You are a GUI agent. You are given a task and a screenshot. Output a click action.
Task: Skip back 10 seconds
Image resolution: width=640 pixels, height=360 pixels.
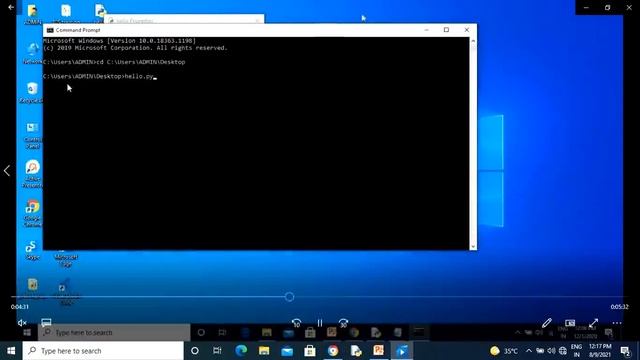(x=296, y=323)
